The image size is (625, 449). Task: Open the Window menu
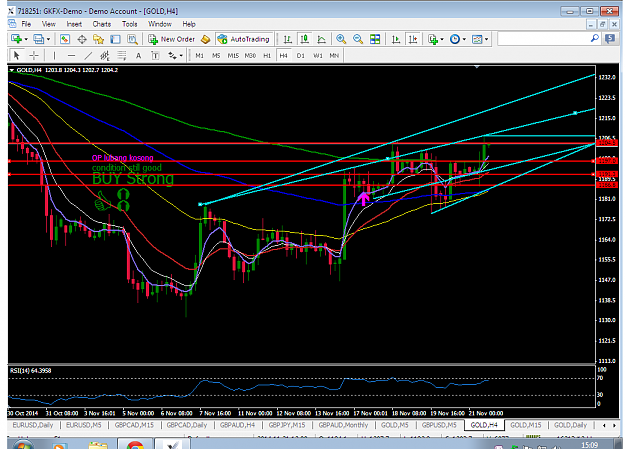(160, 24)
